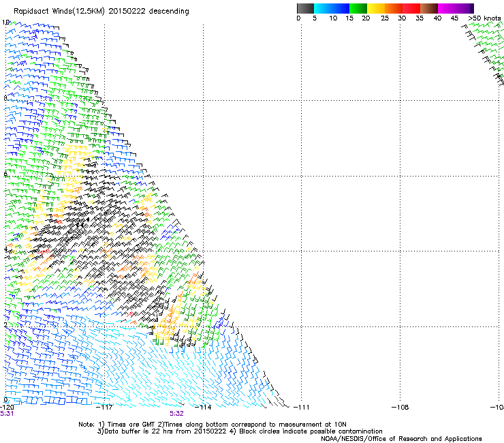
Task: Click the note 'Data buffer is 22 hrs'
Action: [x=138, y=431]
